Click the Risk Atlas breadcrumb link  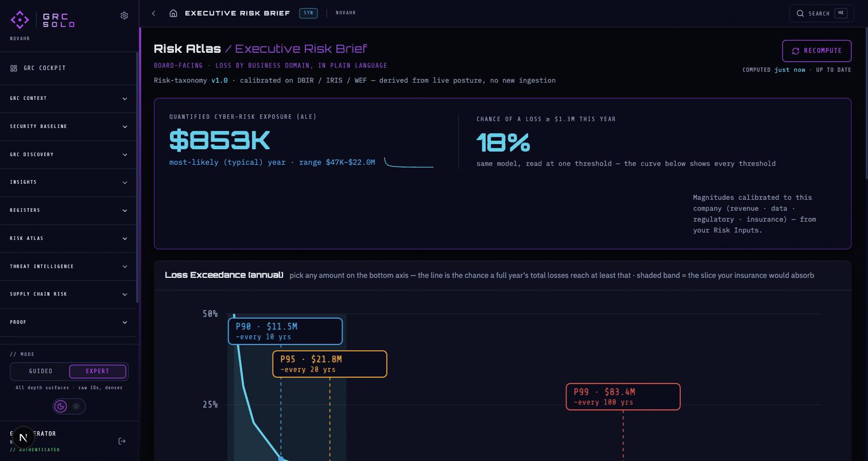pyautogui.click(x=187, y=49)
